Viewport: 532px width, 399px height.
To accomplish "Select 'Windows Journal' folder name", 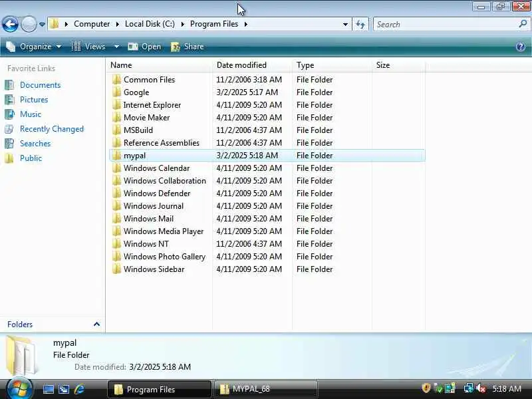I will [154, 206].
